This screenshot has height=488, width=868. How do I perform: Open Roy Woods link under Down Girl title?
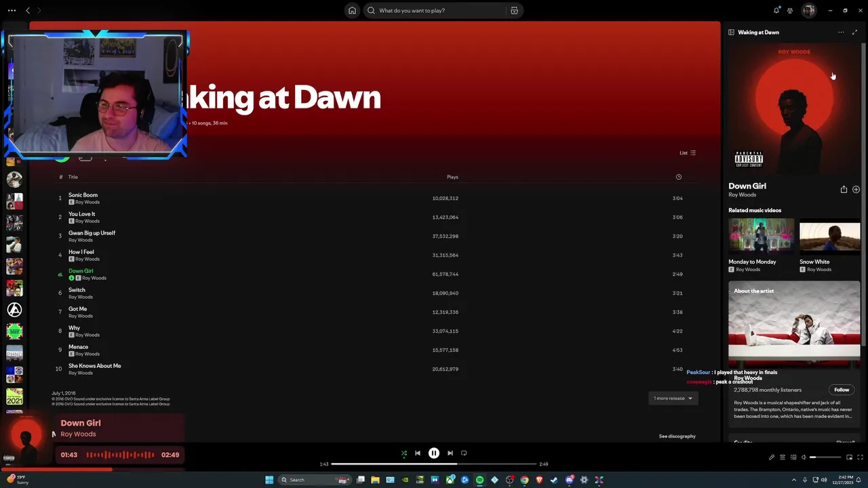(x=742, y=195)
